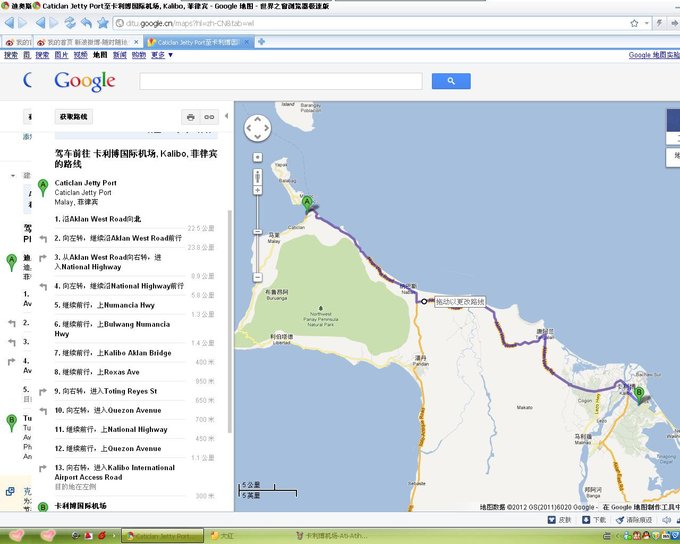Collapse the directions side panel arrow
The width and height of the screenshot is (680, 544).
(226, 116)
